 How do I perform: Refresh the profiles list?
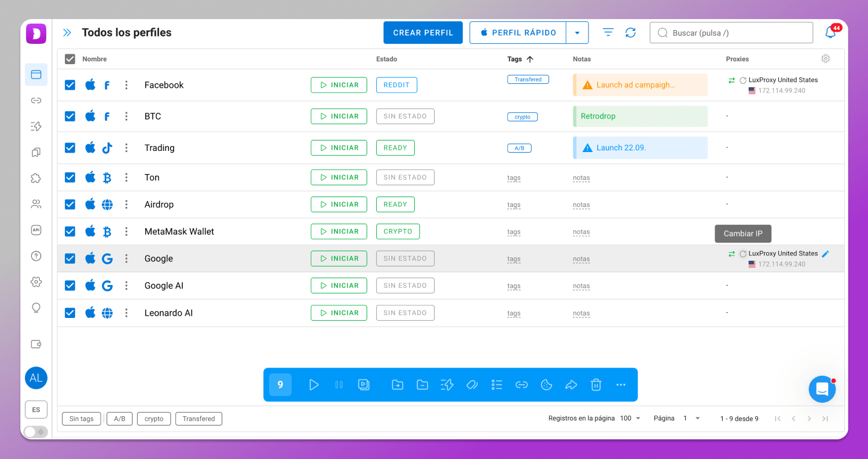(631, 32)
